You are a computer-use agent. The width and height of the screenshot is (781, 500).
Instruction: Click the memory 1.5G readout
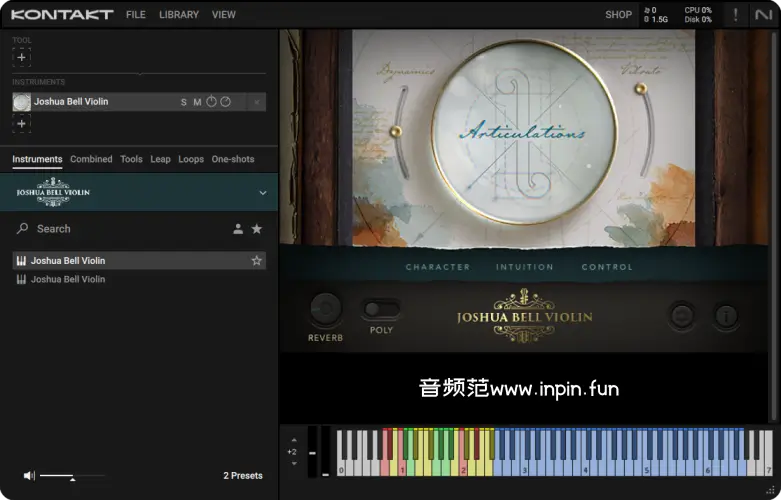656,19
